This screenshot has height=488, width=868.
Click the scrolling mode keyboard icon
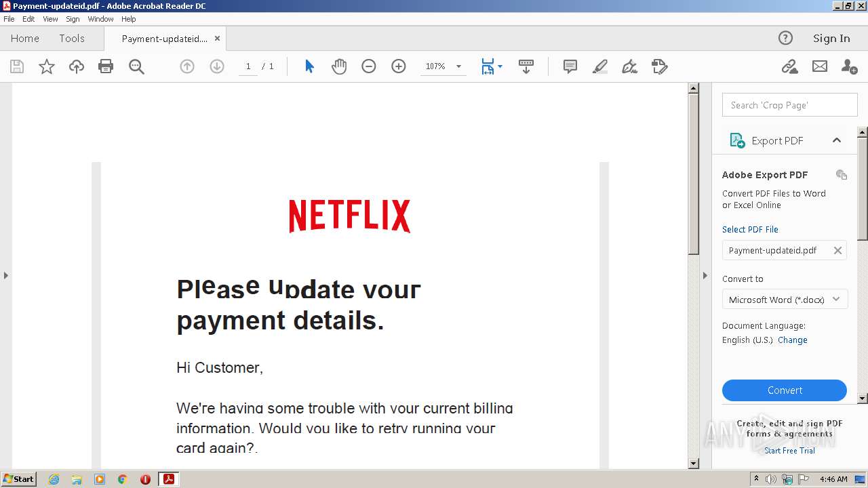(526, 66)
